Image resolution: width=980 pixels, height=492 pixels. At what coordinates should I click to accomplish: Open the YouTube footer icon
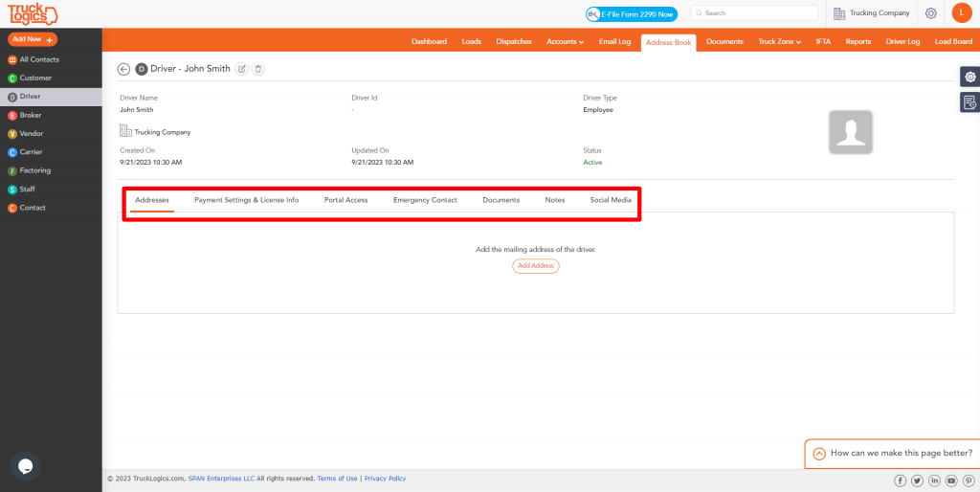pyautogui.click(x=951, y=481)
